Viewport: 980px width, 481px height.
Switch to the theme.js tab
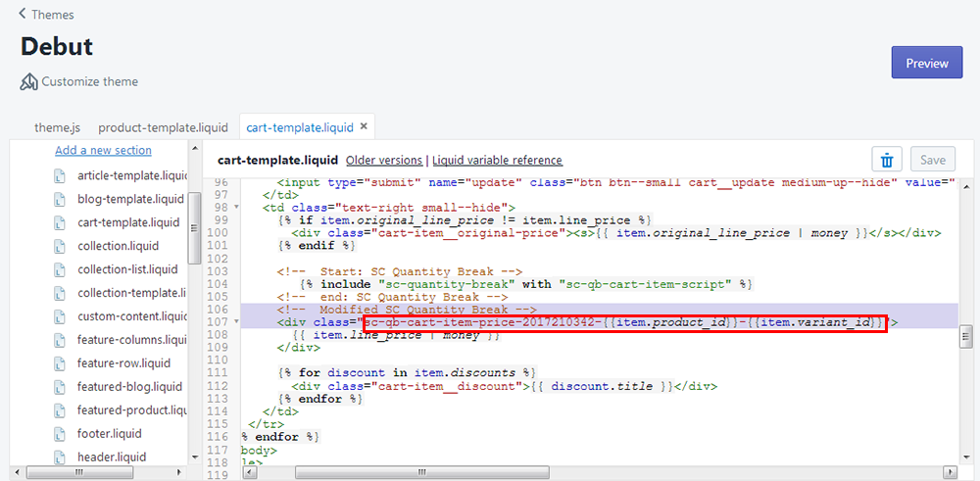click(57, 127)
